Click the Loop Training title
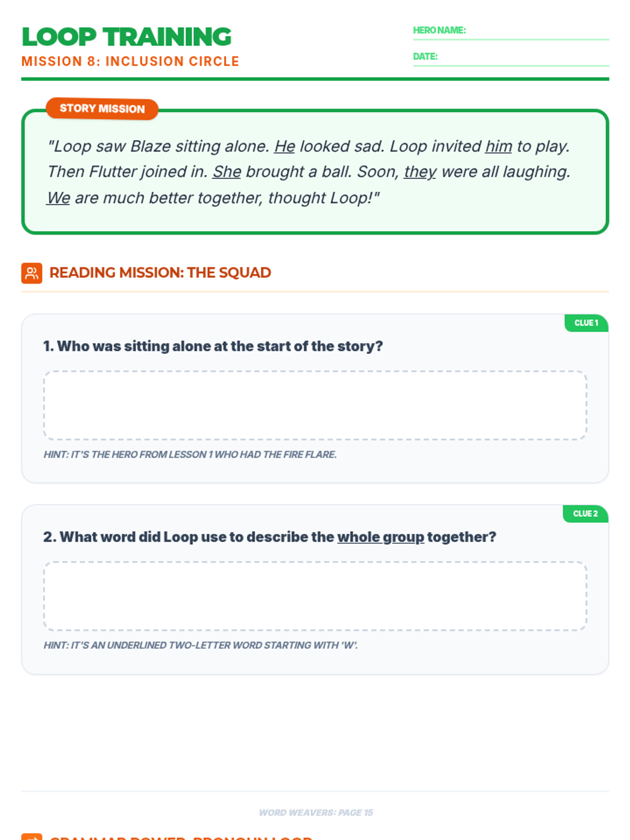This screenshot has height=840, width=630. point(127,37)
